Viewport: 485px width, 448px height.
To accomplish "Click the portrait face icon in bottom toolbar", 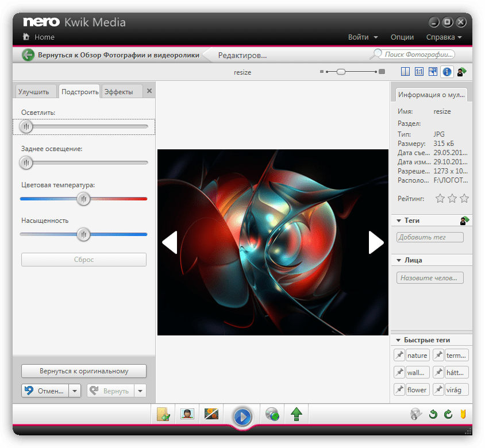I will point(187,414).
